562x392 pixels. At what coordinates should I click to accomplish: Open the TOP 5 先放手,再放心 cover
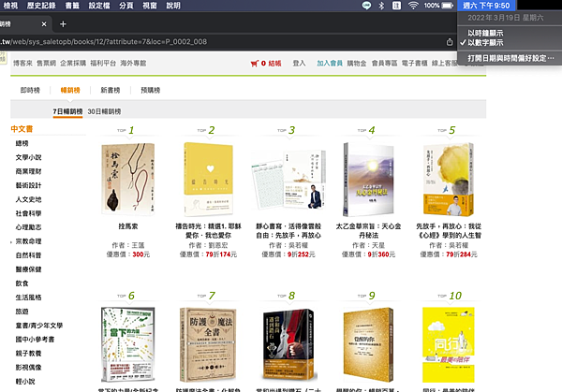[x=449, y=179]
